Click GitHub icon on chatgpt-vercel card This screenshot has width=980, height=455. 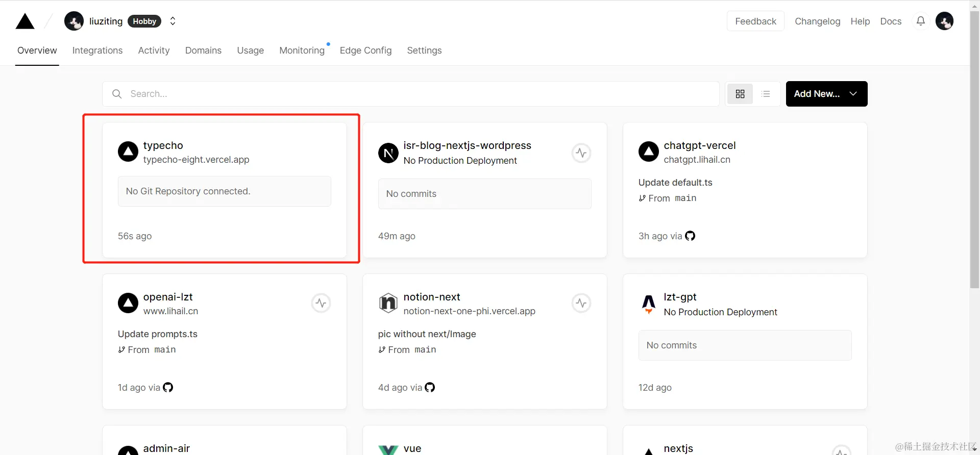click(x=690, y=236)
